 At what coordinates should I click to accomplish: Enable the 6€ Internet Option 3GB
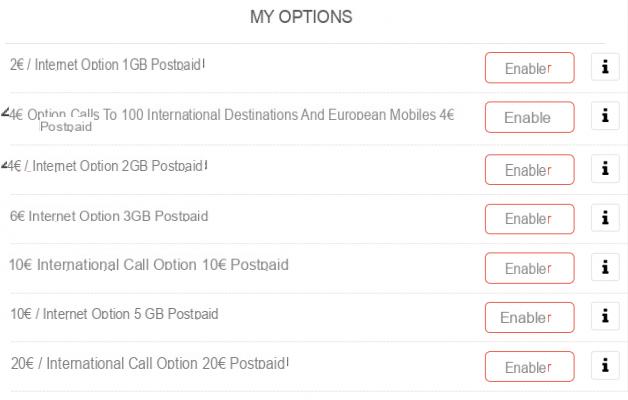pos(529,219)
